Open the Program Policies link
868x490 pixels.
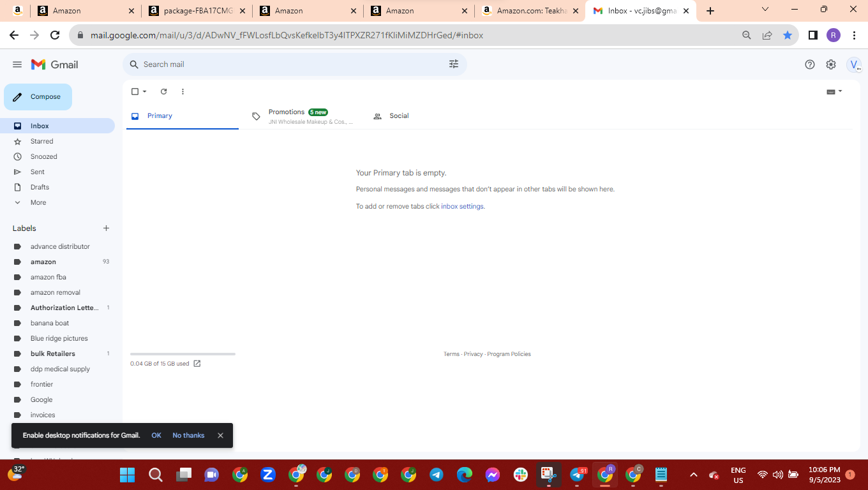(x=509, y=354)
